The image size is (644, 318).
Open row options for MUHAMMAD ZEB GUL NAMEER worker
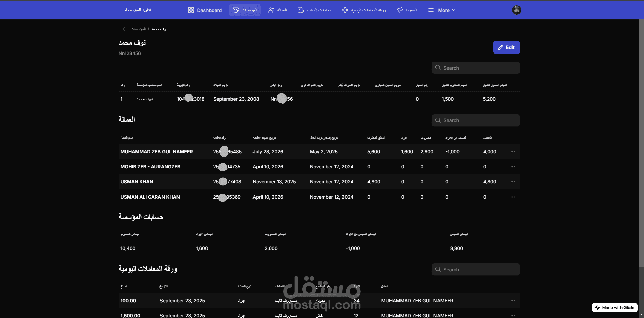(513, 152)
